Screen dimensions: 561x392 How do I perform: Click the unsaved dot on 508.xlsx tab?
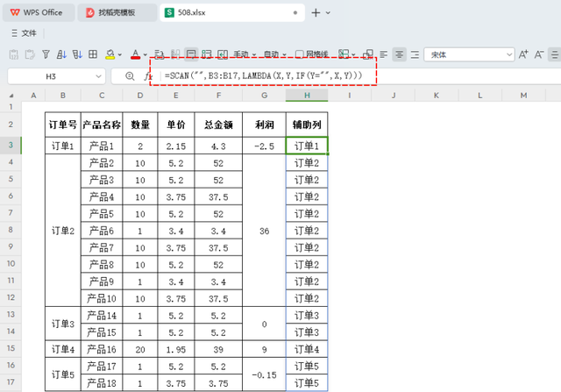pyautogui.click(x=295, y=12)
